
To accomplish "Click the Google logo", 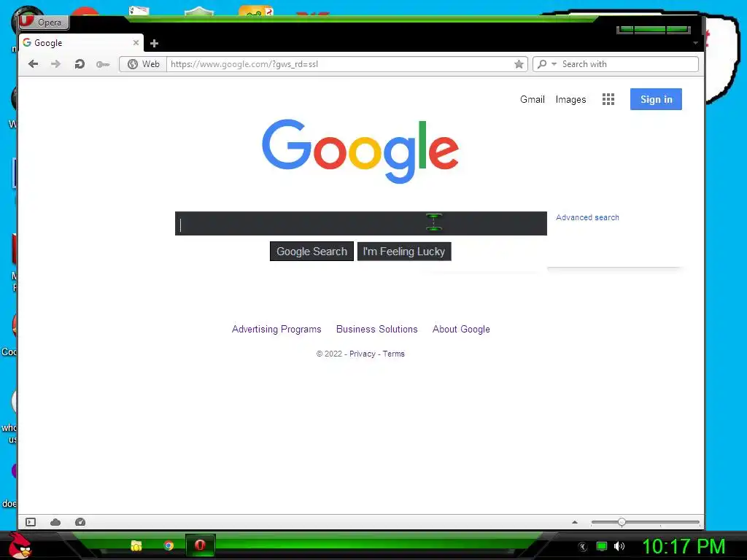I will tap(360, 151).
